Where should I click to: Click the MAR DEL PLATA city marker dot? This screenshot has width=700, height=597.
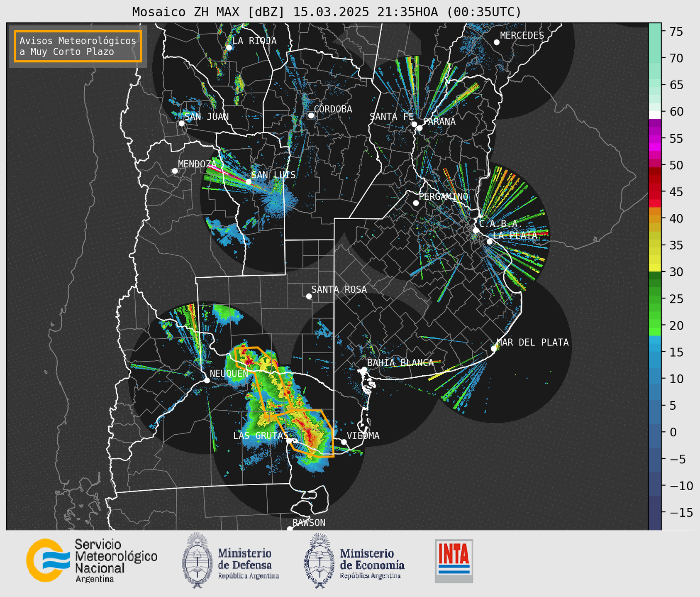[493, 349]
